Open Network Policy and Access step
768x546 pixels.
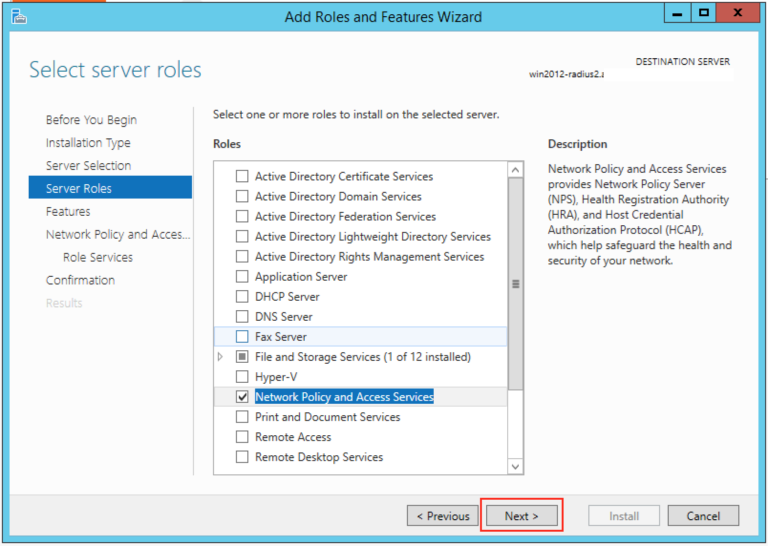point(118,235)
